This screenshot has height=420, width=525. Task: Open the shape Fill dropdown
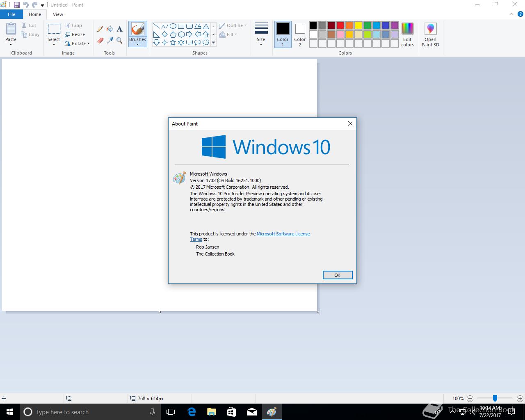click(228, 34)
